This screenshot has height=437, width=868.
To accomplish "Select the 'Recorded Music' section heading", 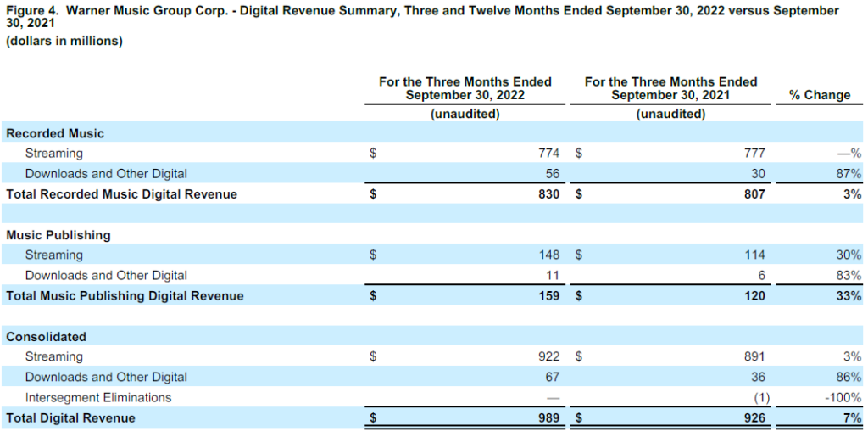I will pyautogui.click(x=55, y=133).
